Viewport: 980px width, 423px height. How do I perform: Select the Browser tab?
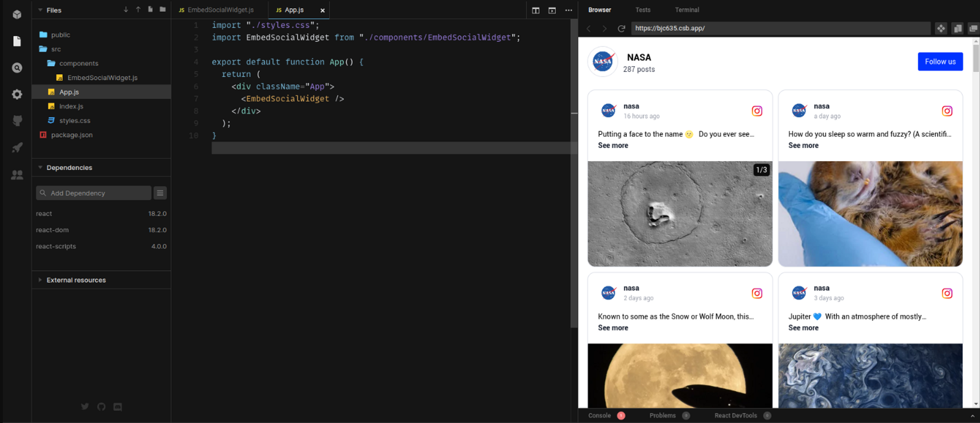[x=600, y=10]
